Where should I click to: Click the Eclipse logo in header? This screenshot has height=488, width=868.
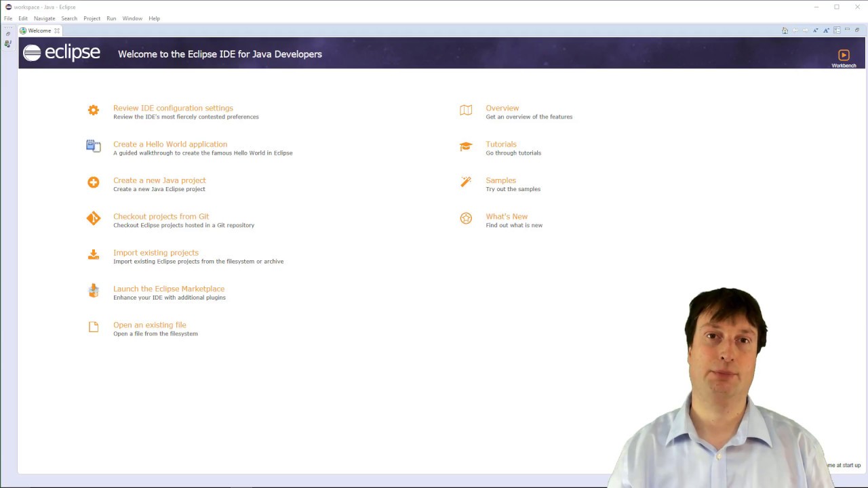point(62,53)
